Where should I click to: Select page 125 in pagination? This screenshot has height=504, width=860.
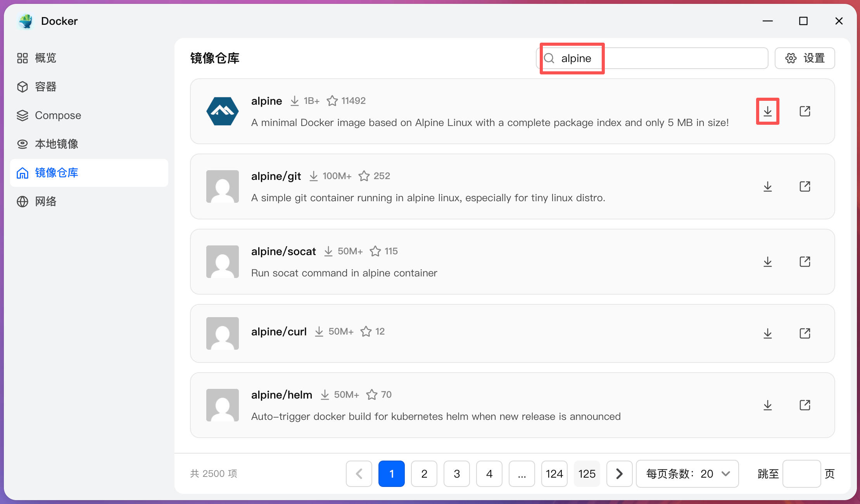click(x=587, y=473)
